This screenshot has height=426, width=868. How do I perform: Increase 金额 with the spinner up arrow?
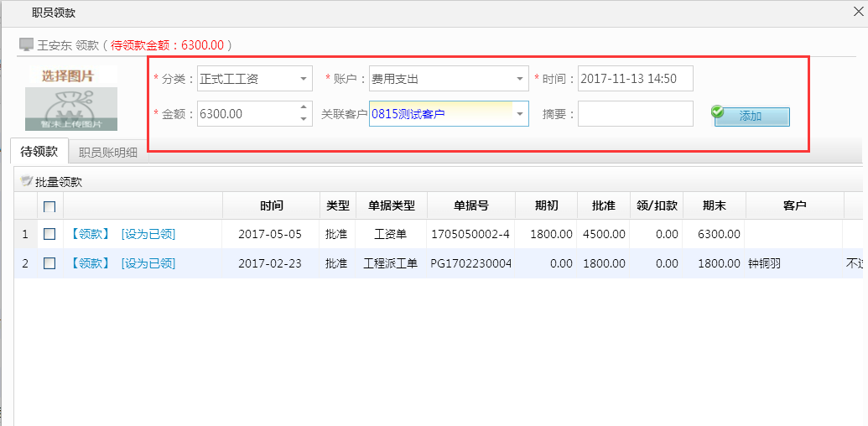tap(303, 107)
